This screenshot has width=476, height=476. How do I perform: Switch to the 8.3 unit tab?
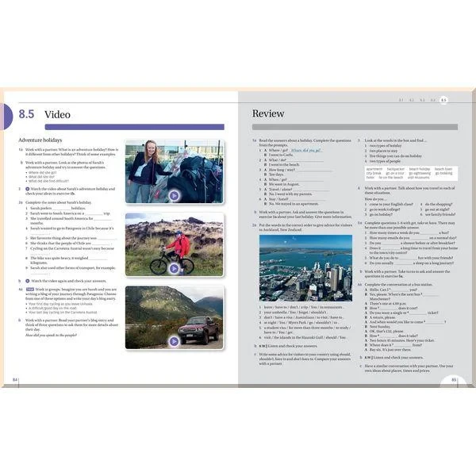[423, 101]
